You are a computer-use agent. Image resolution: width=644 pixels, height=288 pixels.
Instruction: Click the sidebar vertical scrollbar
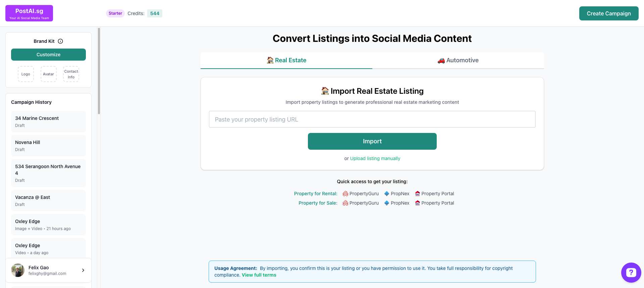(99, 71)
